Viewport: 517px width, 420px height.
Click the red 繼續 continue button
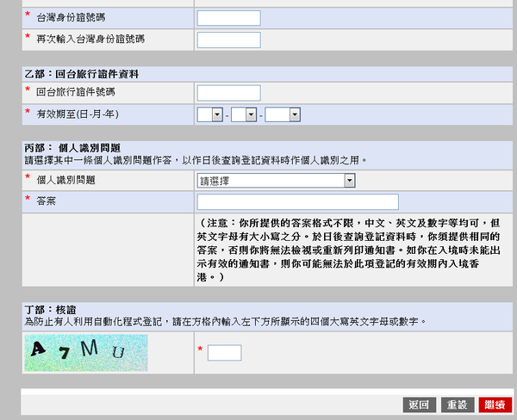pyautogui.click(x=495, y=405)
